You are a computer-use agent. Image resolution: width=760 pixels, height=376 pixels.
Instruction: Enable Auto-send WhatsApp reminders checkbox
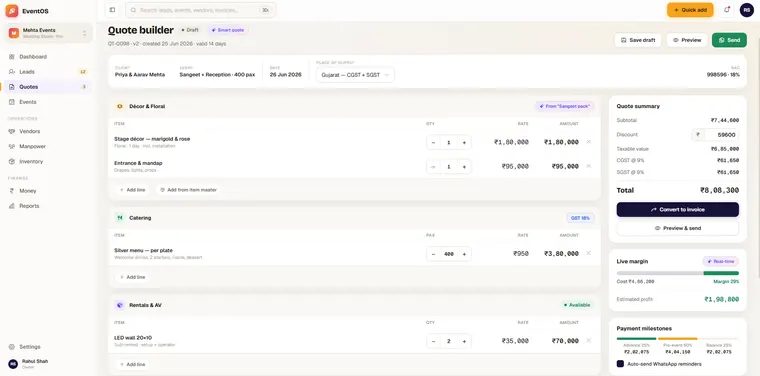pyautogui.click(x=620, y=364)
